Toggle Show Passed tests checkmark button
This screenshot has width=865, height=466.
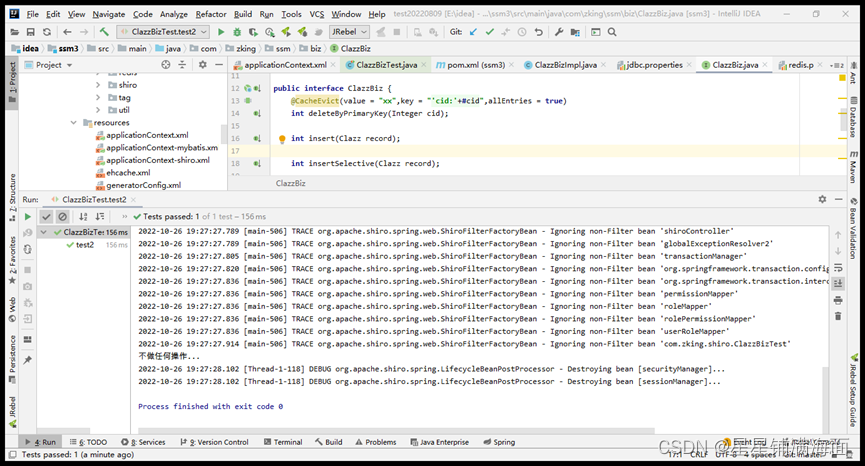point(46,217)
